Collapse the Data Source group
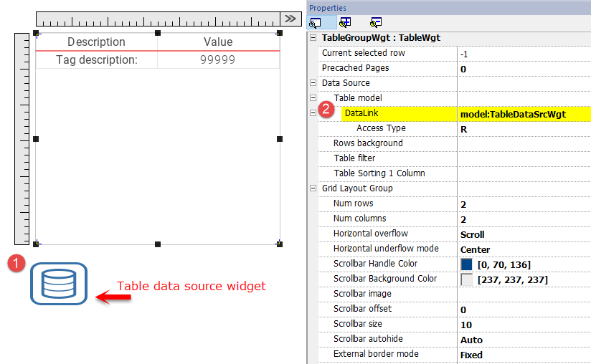Image resolution: width=591 pixels, height=364 pixels. (x=313, y=83)
